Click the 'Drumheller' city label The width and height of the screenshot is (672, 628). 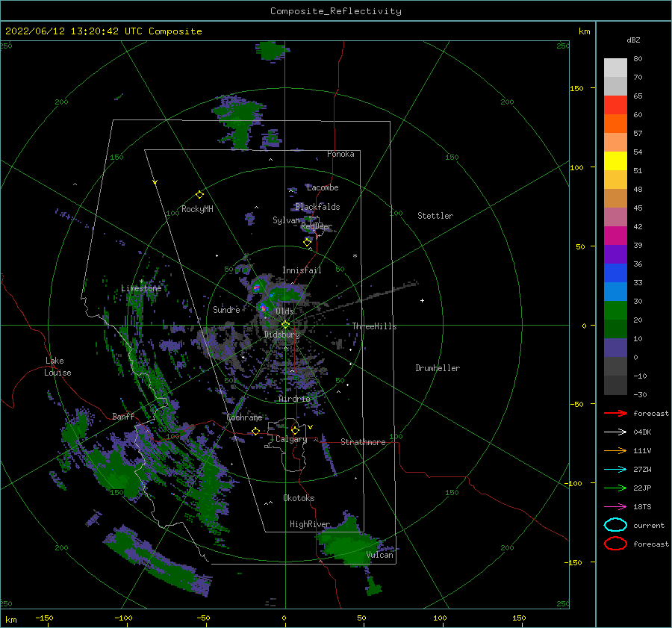[438, 368]
